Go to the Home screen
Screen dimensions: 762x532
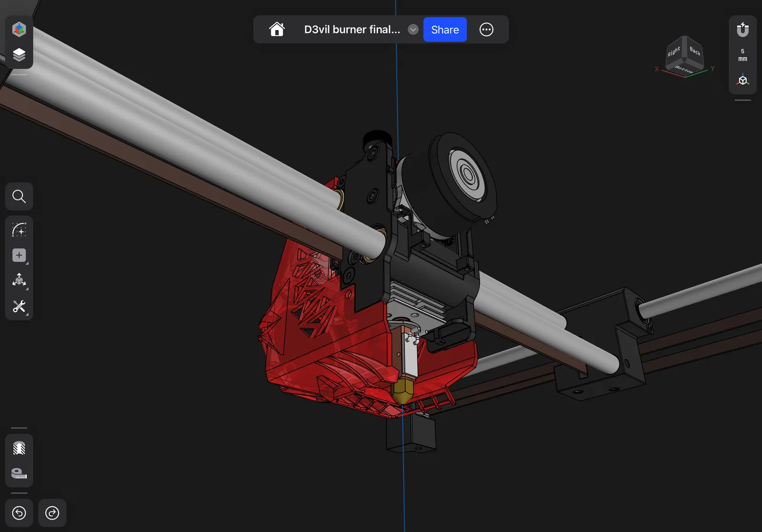point(277,30)
